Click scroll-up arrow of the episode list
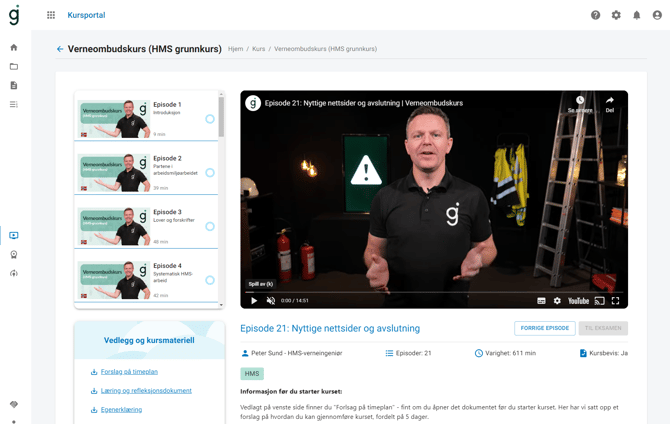Screen dimensions: 670x424 click(x=221, y=94)
